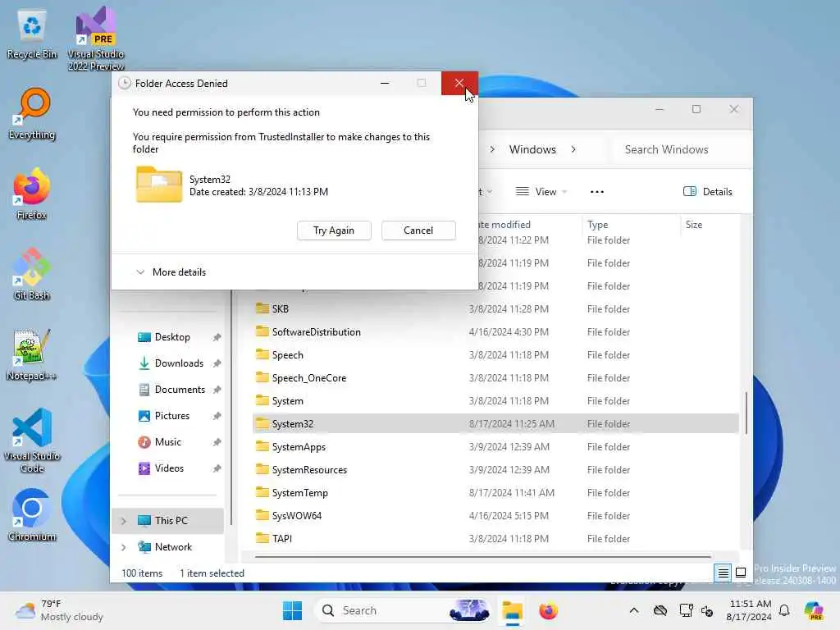Screen dimensions: 840x630
Task: Click the horizontal scrollbar in file list
Action: click(x=482, y=557)
